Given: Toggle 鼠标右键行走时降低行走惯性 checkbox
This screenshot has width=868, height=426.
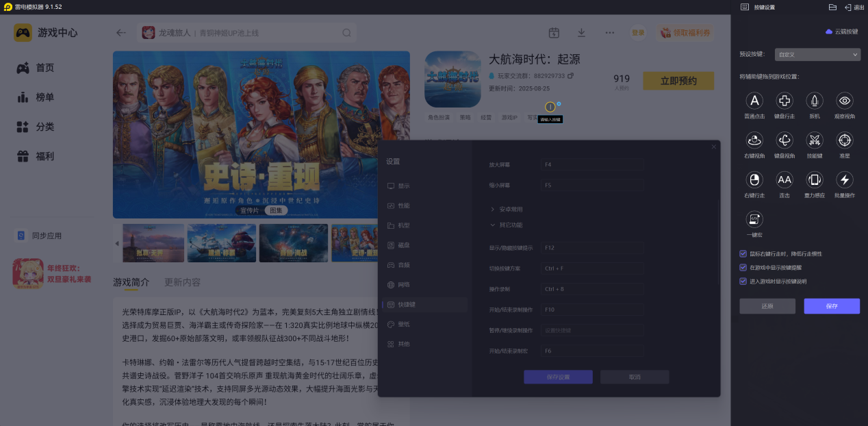Looking at the screenshot, I should pyautogui.click(x=743, y=253).
